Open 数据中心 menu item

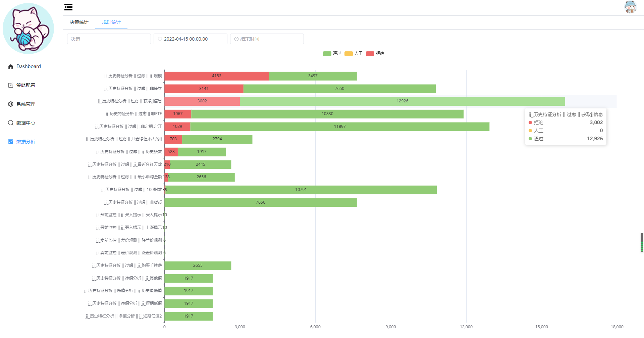pos(29,123)
